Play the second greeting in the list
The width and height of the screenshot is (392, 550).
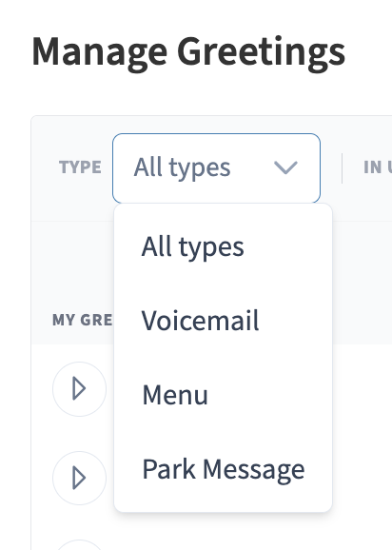[x=79, y=478]
